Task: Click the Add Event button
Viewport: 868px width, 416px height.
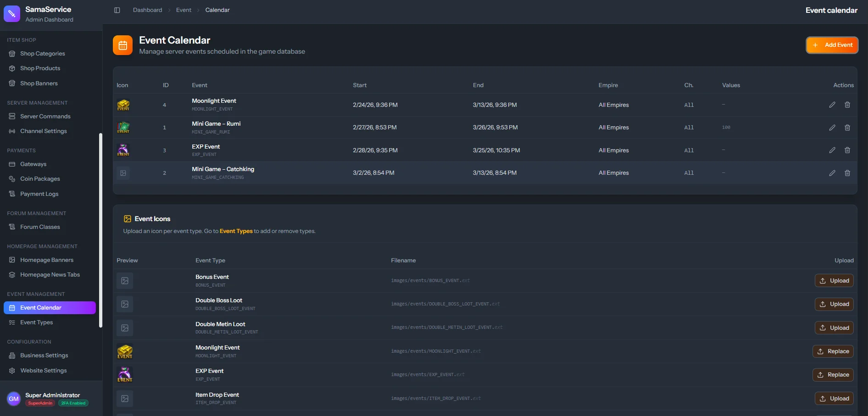Action: 832,45
